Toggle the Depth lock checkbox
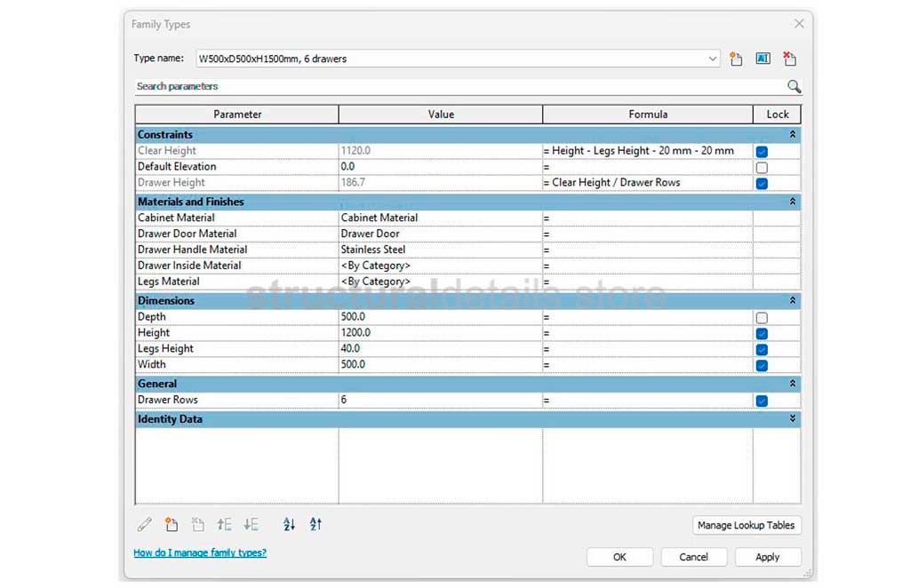The width and height of the screenshot is (910, 588). click(762, 318)
